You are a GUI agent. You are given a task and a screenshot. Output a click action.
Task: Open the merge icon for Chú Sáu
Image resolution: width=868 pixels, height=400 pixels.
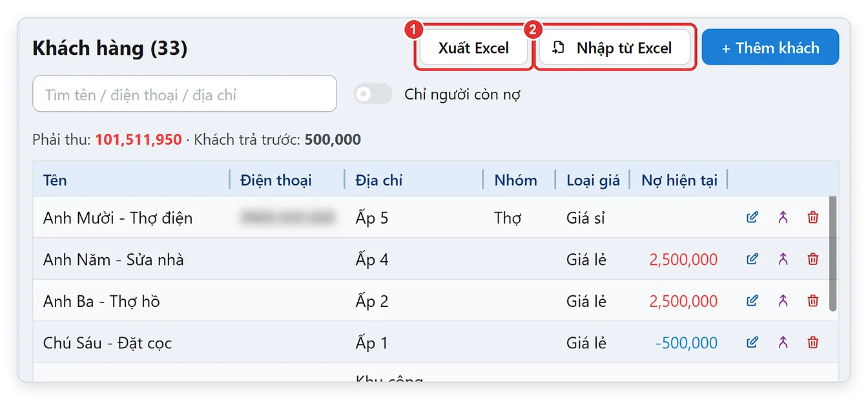[783, 342]
